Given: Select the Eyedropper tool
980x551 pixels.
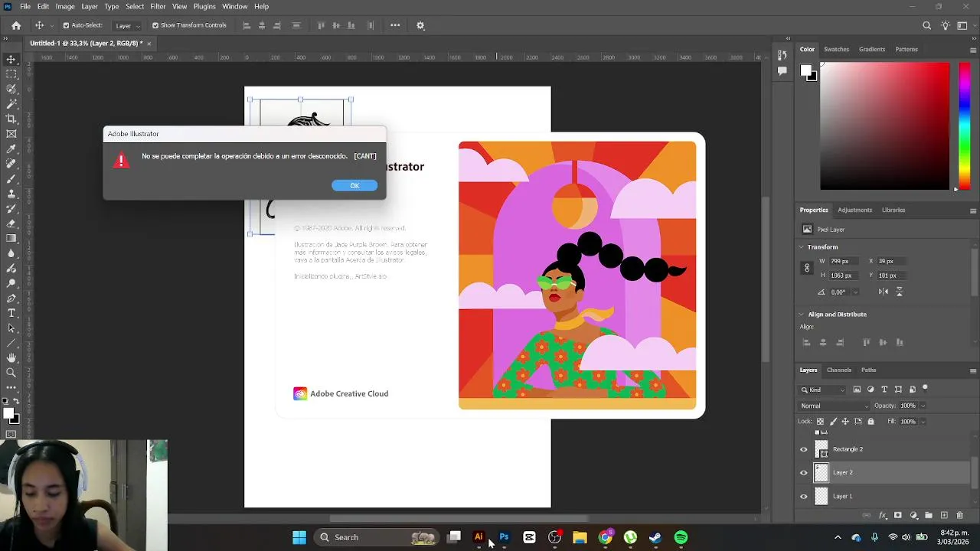Looking at the screenshot, I should tap(11, 148).
